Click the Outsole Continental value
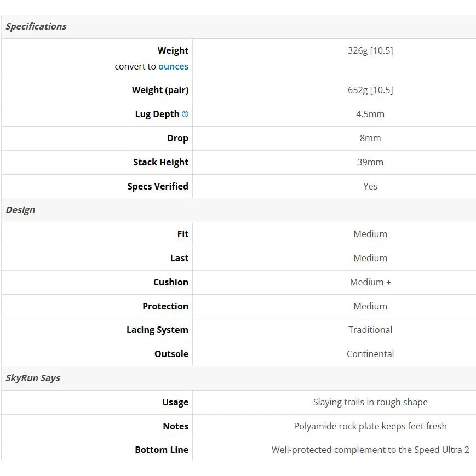The height and width of the screenshot is (476, 476). click(x=370, y=354)
